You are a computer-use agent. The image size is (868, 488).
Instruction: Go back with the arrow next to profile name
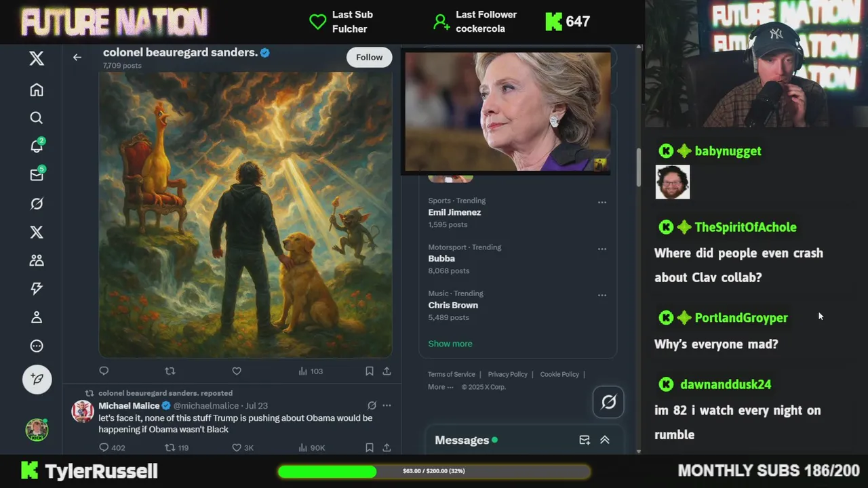tap(77, 58)
